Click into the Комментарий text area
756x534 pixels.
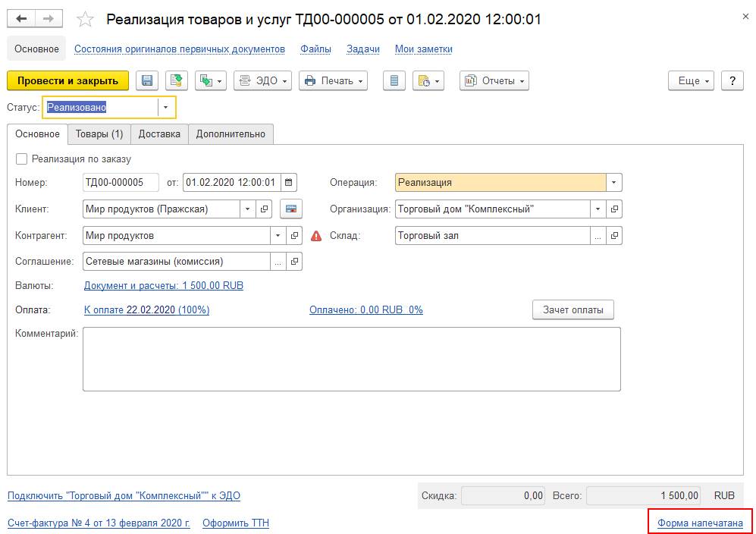coord(352,359)
